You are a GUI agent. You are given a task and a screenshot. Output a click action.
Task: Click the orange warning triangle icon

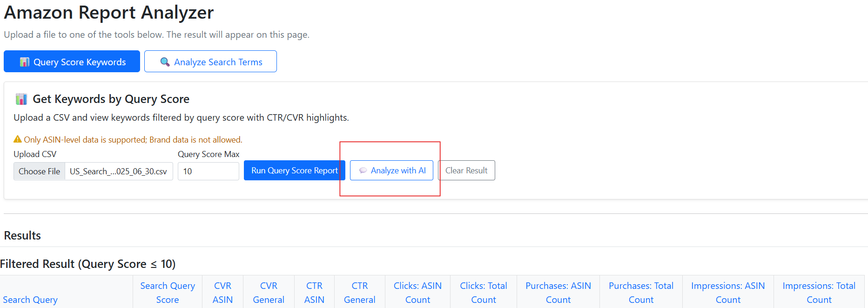18,139
